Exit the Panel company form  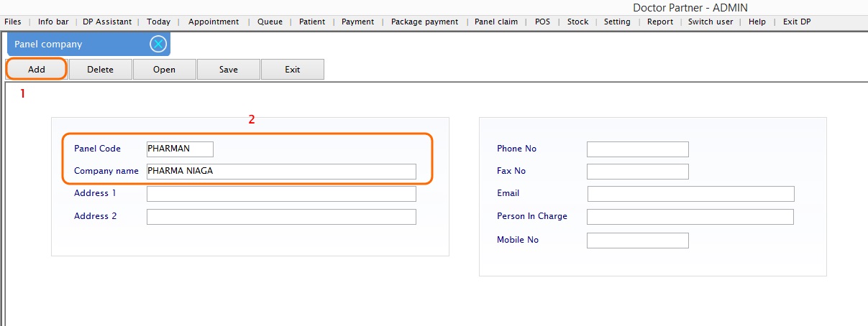point(292,70)
